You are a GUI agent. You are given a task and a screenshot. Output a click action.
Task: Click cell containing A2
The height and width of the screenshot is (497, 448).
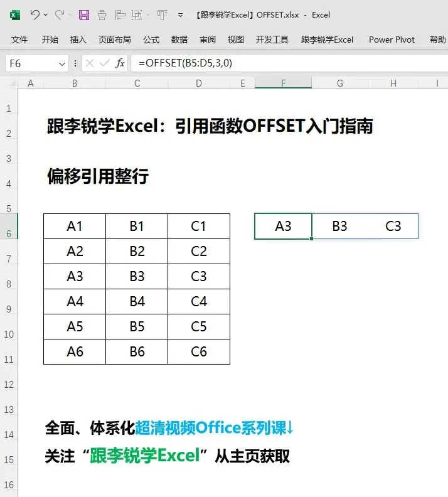tap(75, 252)
